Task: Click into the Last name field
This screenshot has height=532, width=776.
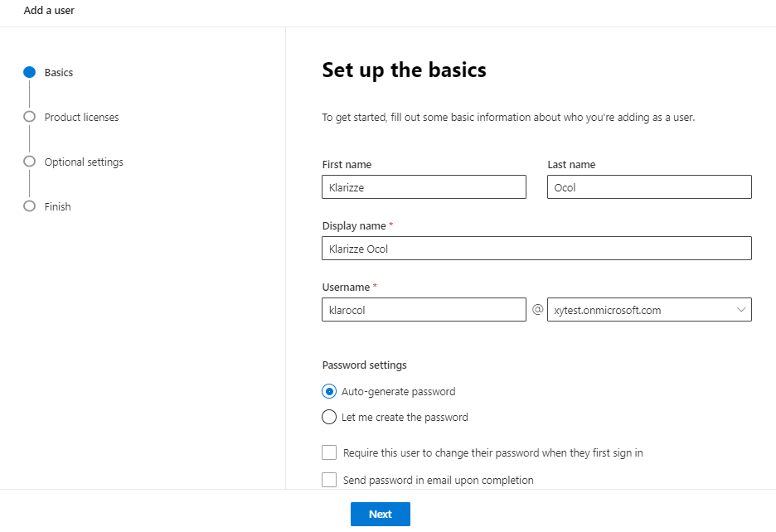Action: 649,187
